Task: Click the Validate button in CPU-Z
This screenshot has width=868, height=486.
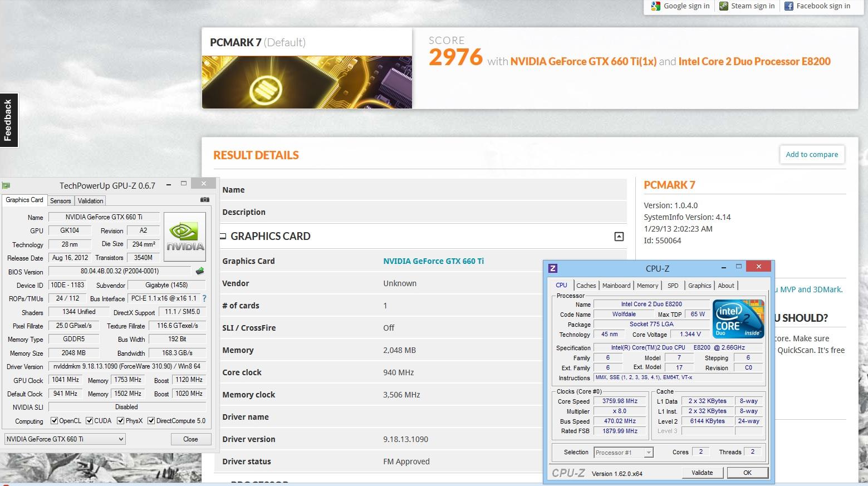Action: click(x=702, y=473)
